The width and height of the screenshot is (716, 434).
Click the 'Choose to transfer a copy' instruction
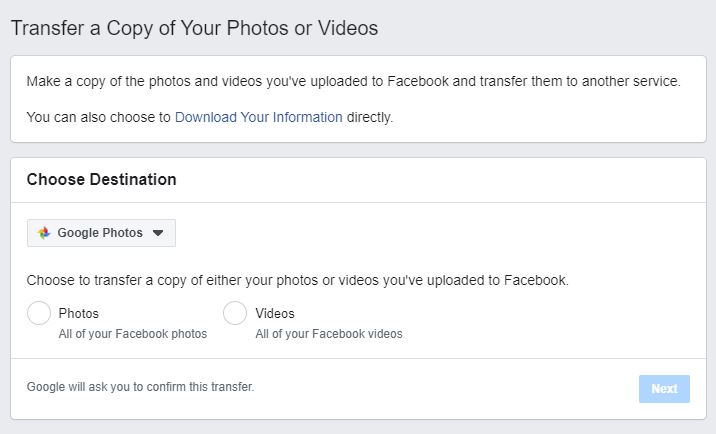click(298, 280)
